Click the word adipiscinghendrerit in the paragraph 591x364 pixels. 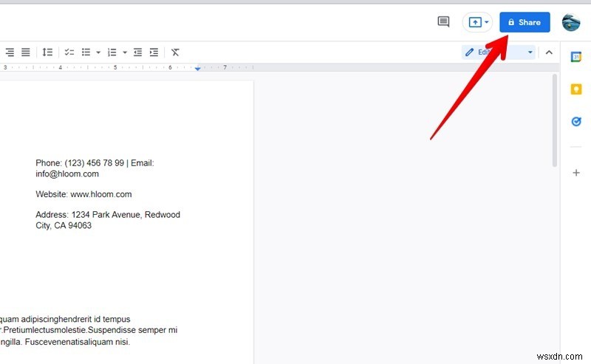pos(56,319)
